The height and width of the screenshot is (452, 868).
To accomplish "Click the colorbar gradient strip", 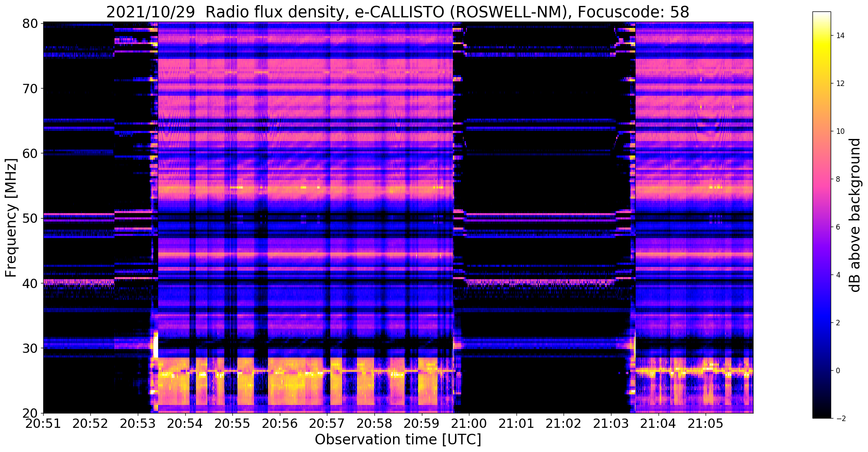I will point(821,215).
